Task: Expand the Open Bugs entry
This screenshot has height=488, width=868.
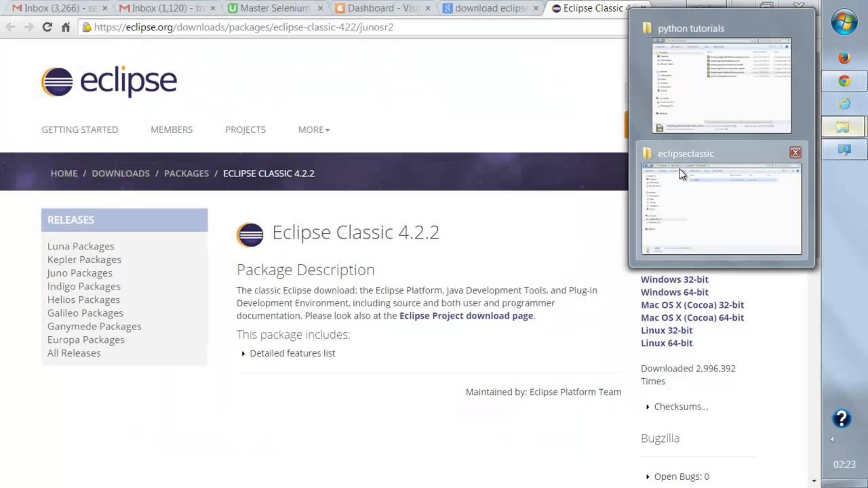Action: point(677,476)
